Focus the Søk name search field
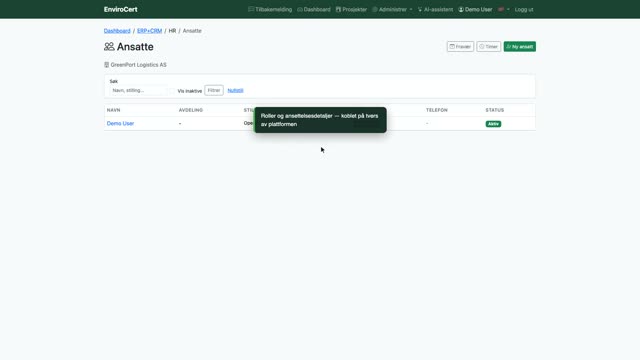 coord(138,90)
